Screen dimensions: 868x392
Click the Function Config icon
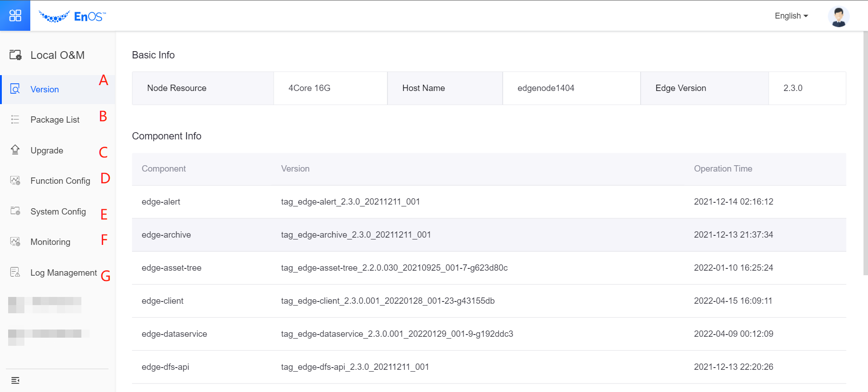pyautogui.click(x=15, y=181)
